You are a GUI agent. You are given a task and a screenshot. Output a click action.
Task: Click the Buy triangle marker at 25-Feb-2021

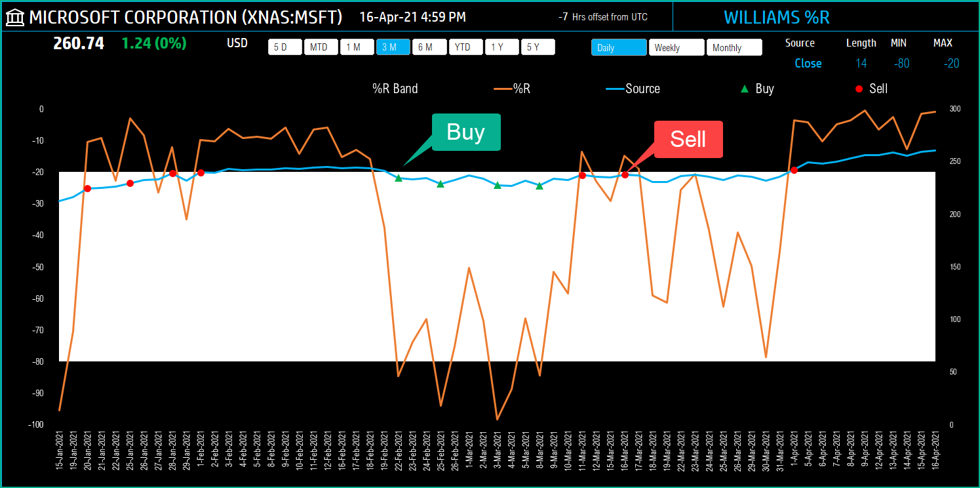point(441,184)
